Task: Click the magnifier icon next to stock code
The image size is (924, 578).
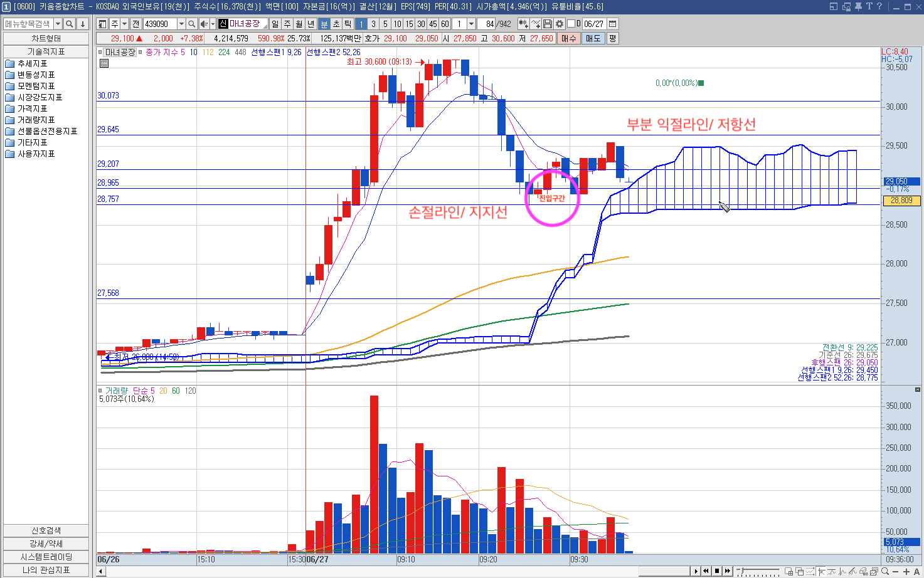Action: (x=192, y=24)
